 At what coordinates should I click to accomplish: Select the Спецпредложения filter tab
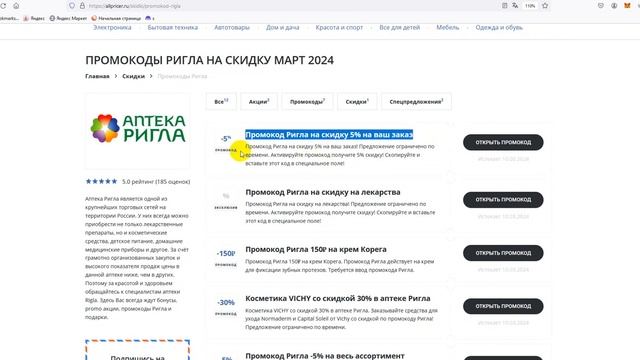(416, 102)
